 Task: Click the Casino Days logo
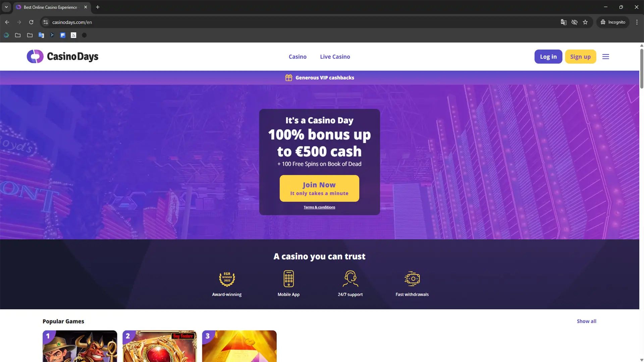[62, 57]
